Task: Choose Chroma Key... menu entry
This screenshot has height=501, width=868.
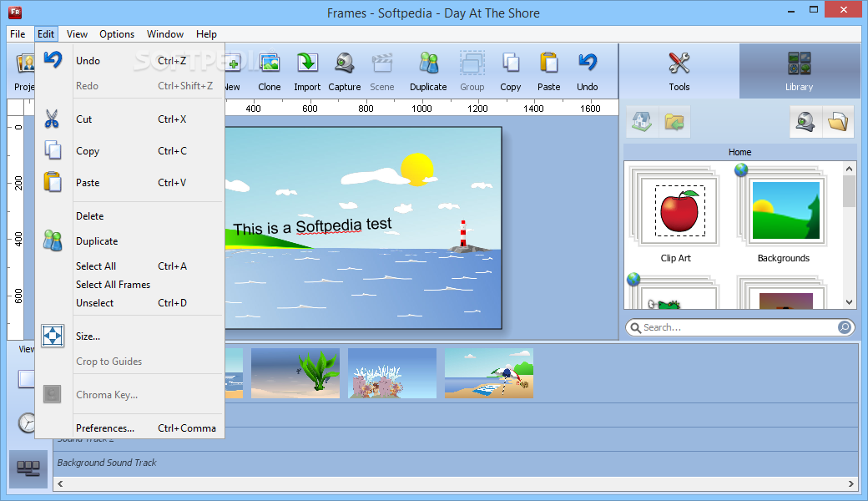Action: pos(130,395)
